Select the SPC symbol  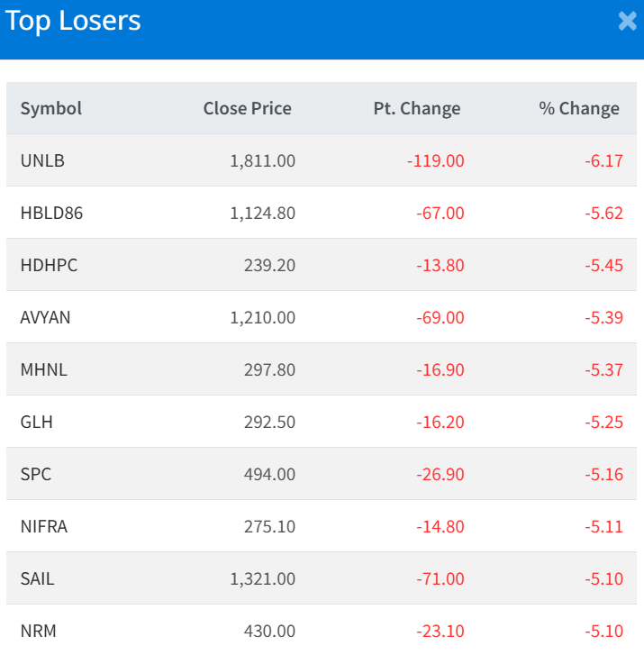point(36,475)
